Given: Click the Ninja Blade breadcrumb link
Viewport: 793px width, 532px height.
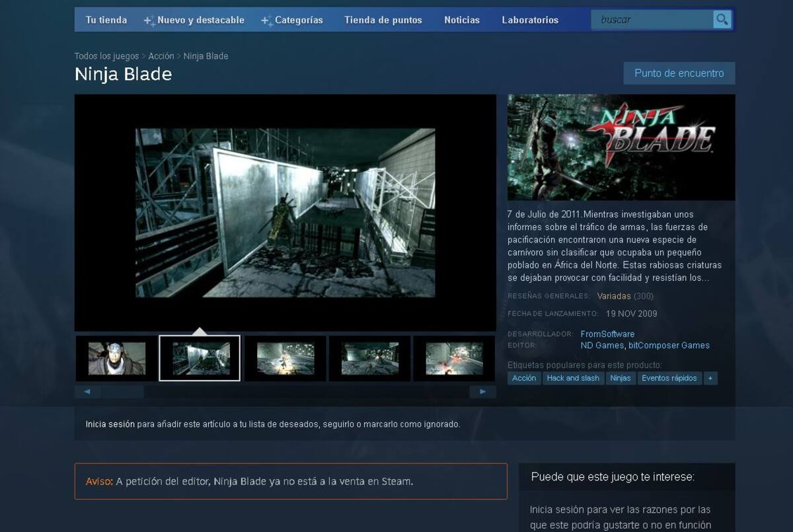Looking at the screenshot, I should point(206,56).
